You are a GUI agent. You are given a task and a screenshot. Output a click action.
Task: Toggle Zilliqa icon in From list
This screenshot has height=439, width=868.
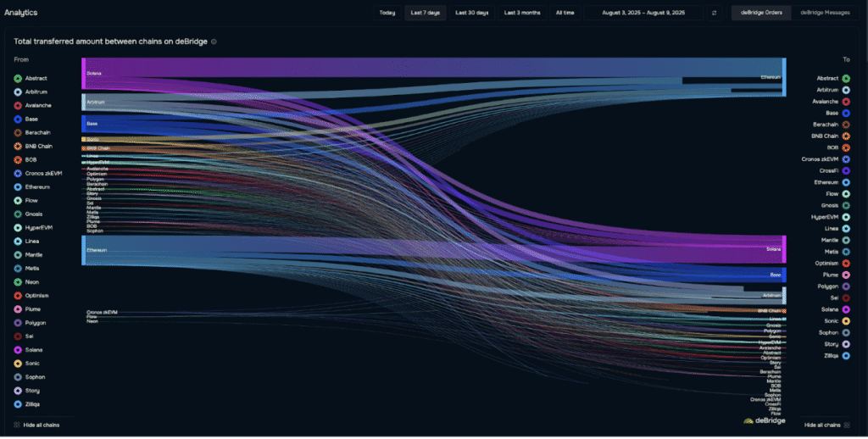(18, 405)
